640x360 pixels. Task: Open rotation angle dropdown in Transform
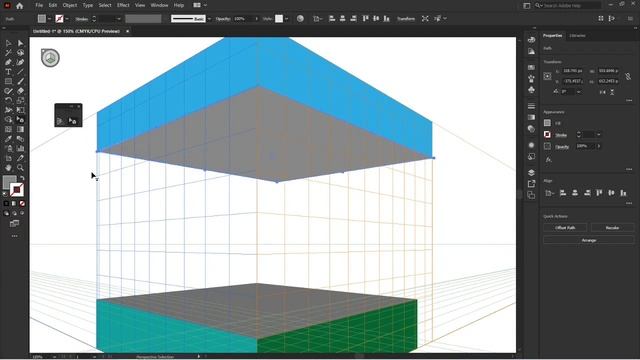click(578, 92)
